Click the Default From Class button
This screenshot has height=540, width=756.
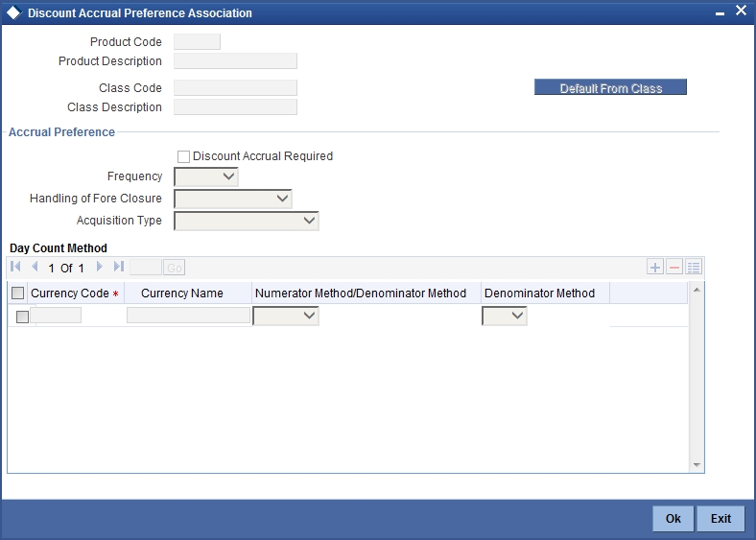click(610, 87)
